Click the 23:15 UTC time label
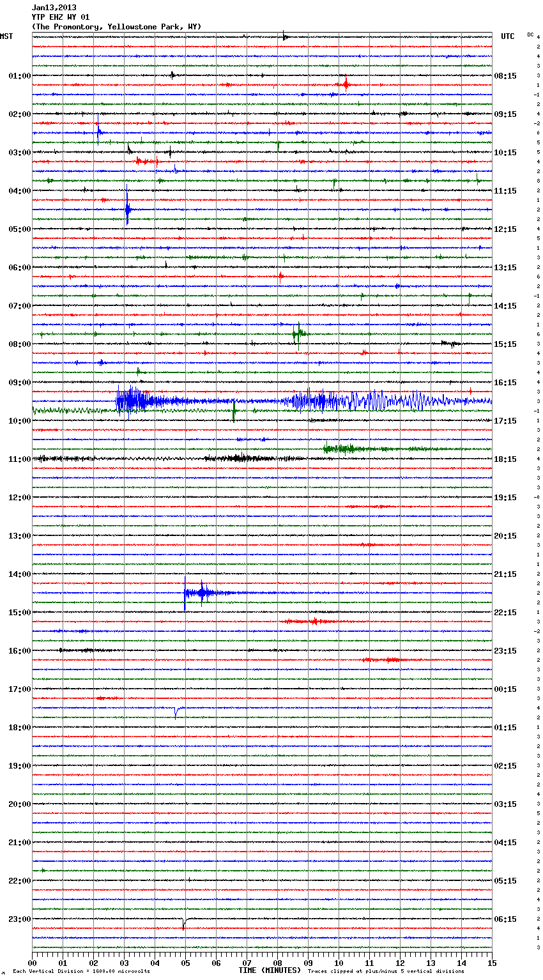Image resolution: width=543 pixels, height=980 pixels. 505,651
